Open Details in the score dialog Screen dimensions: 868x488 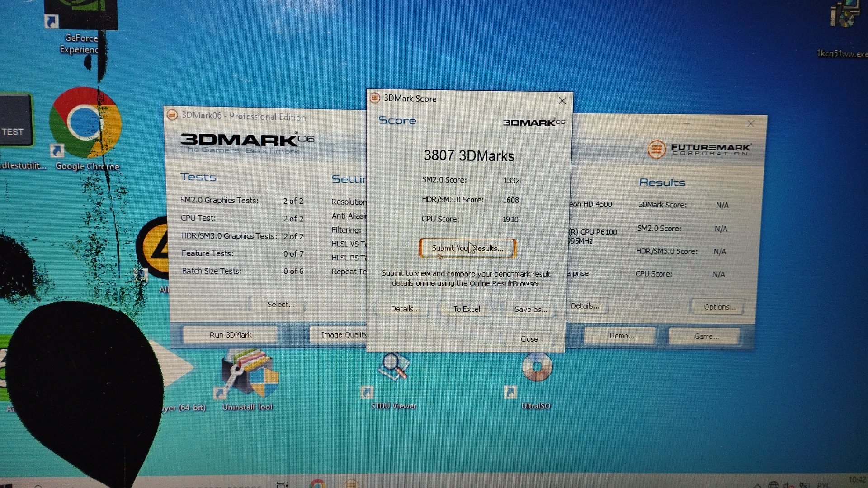pos(405,309)
